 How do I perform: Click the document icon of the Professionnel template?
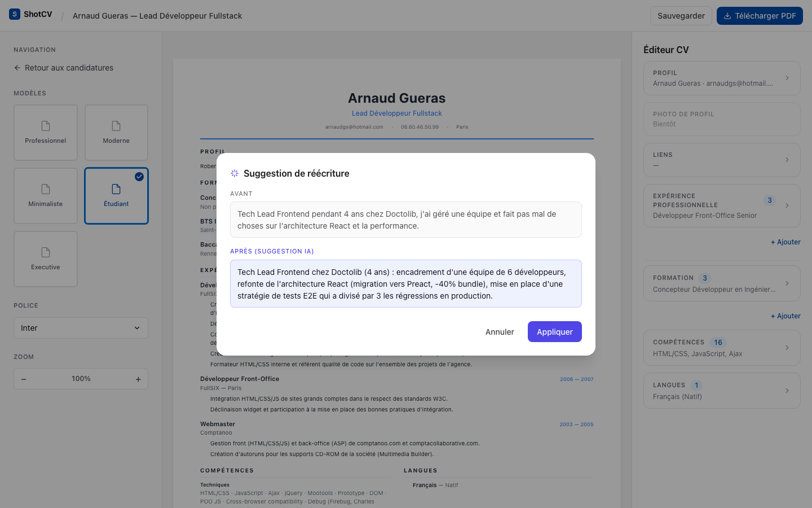(46, 125)
